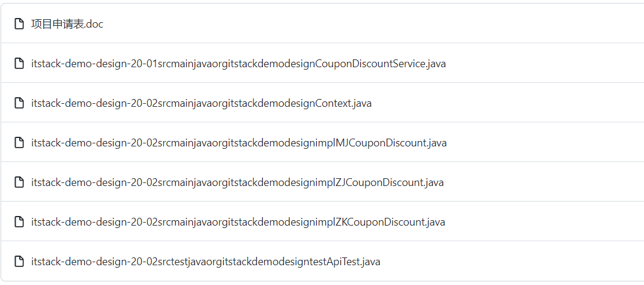Open the 项目申请表.doc file link
The height and width of the screenshot is (285, 644).
67,24
